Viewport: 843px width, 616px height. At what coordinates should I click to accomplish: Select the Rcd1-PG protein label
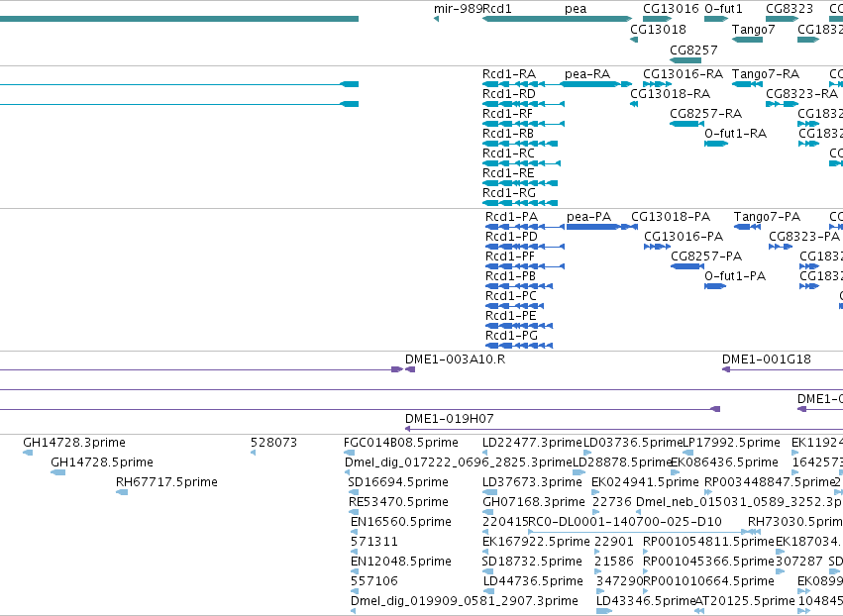point(511,336)
